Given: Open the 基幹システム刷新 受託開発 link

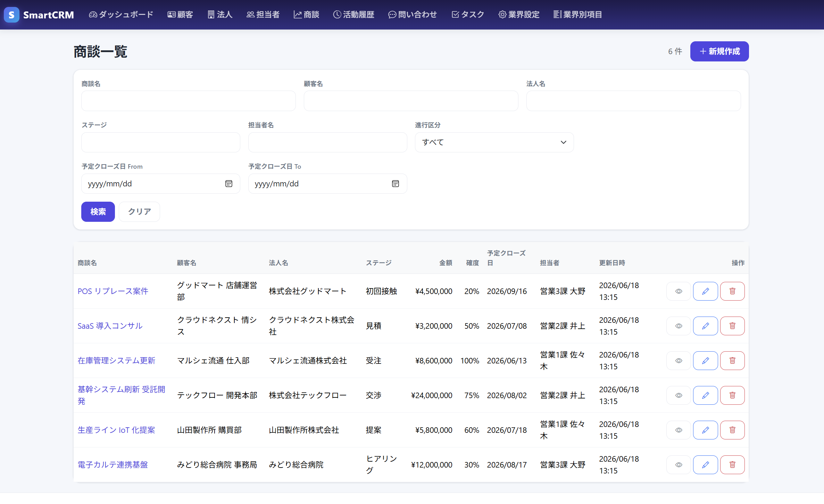Looking at the screenshot, I should coord(121,395).
